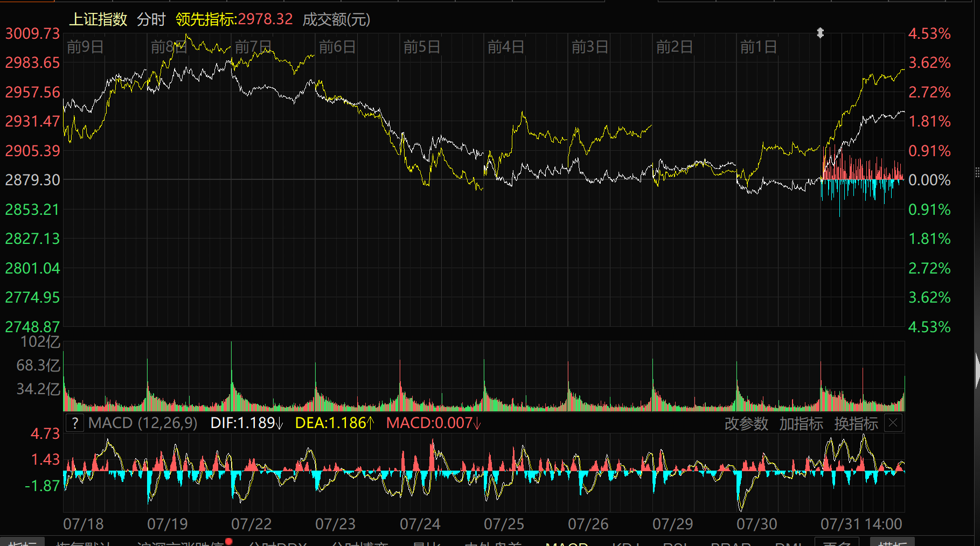Click 加指标 to add an indicator
The height and width of the screenshot is (546, 980).
[801, 424]
